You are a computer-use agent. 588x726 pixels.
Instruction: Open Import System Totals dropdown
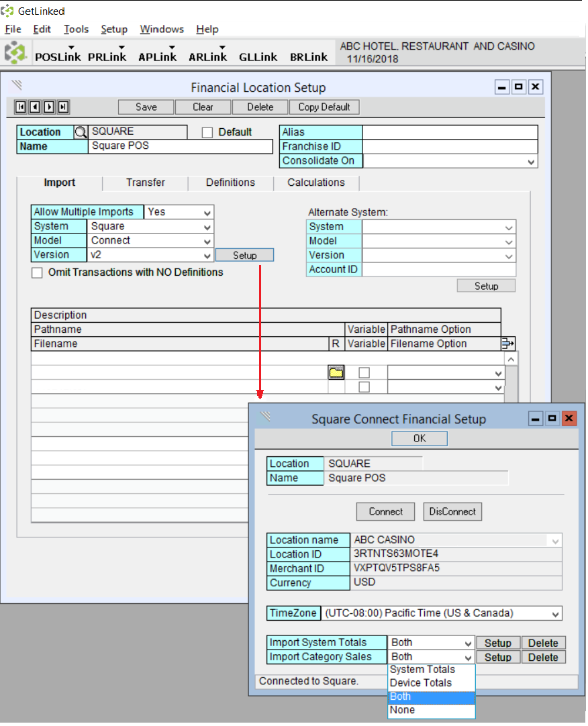[468, 643]
